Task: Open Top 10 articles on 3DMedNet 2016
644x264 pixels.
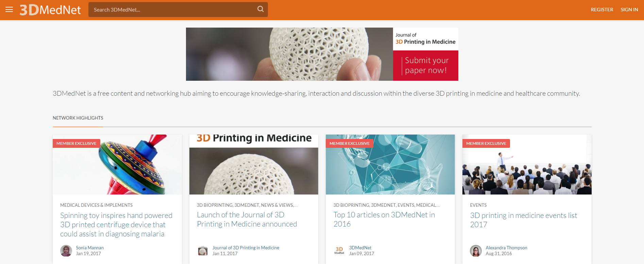Action: pyautogui.click(x=384, y=219)
